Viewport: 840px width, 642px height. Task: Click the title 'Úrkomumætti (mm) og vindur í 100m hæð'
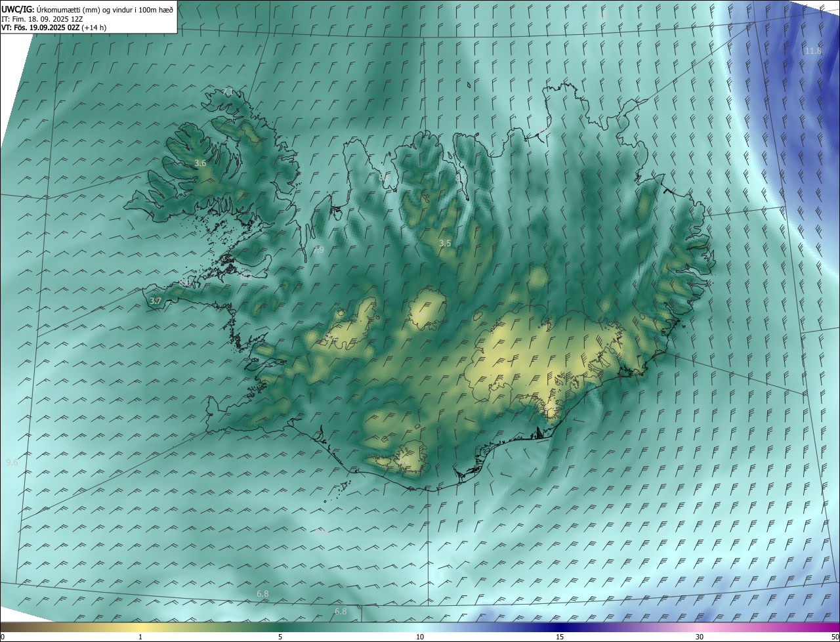pyautogui.click(x=104, y=9)
